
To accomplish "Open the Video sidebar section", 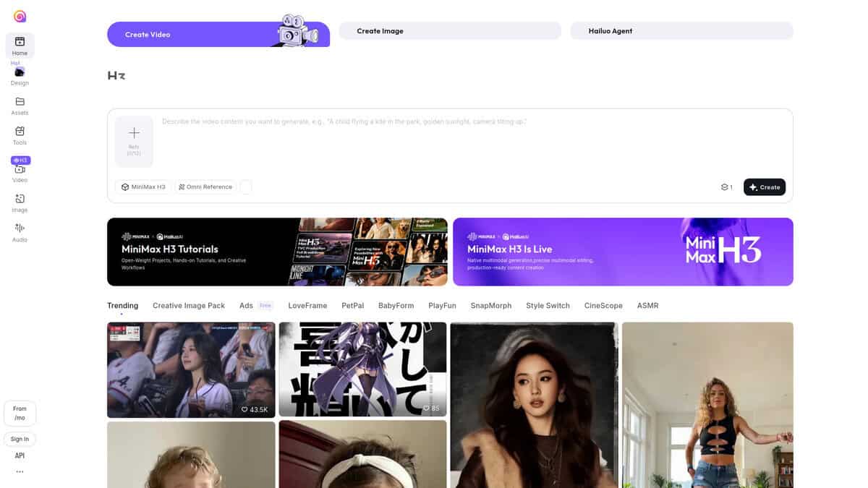I will pyautogui.click(x=20, y=174).
